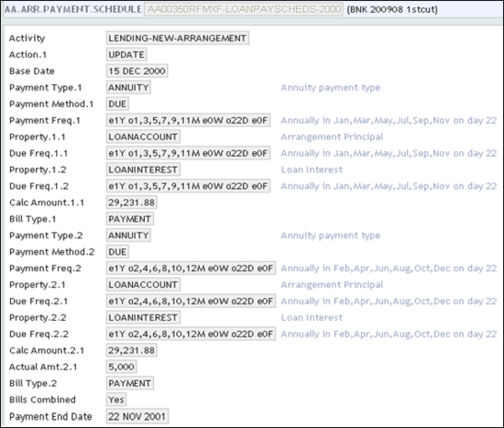Select the Due Freq.1.2 frequency field

188,186
